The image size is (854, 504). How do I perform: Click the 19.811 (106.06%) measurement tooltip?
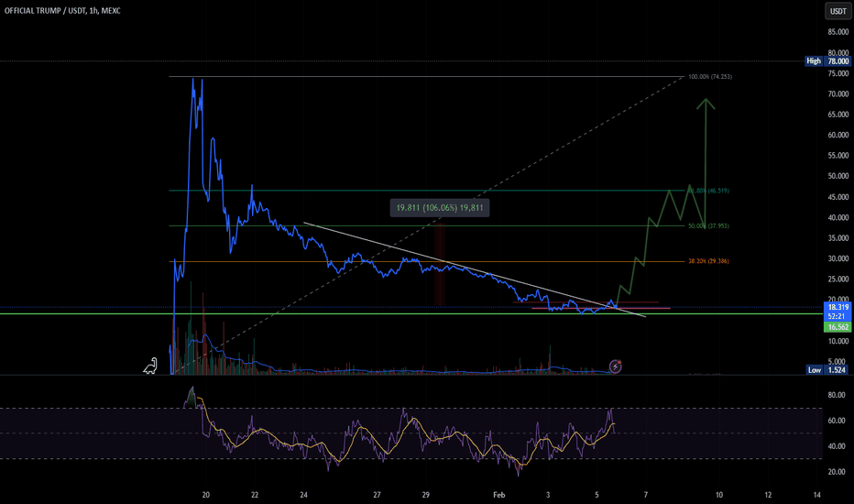[440, 208]
